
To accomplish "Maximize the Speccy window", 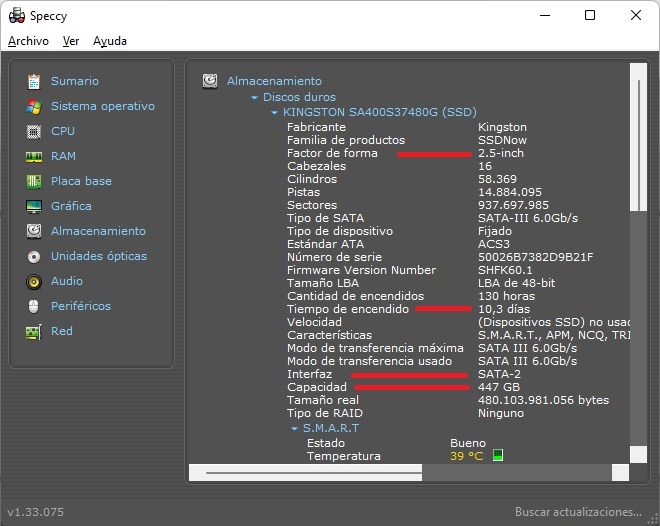I will [x=590, y=15].
